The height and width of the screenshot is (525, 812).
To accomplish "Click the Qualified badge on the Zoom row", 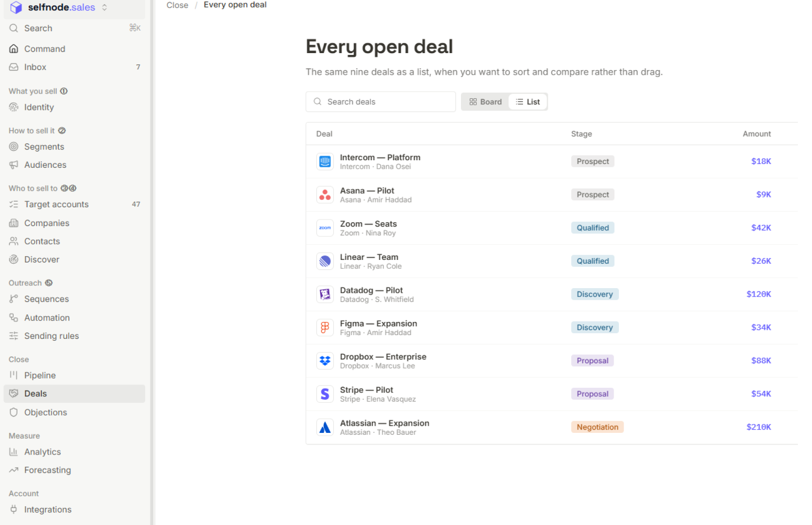I will pyautogui.click(x=593, y=227).
